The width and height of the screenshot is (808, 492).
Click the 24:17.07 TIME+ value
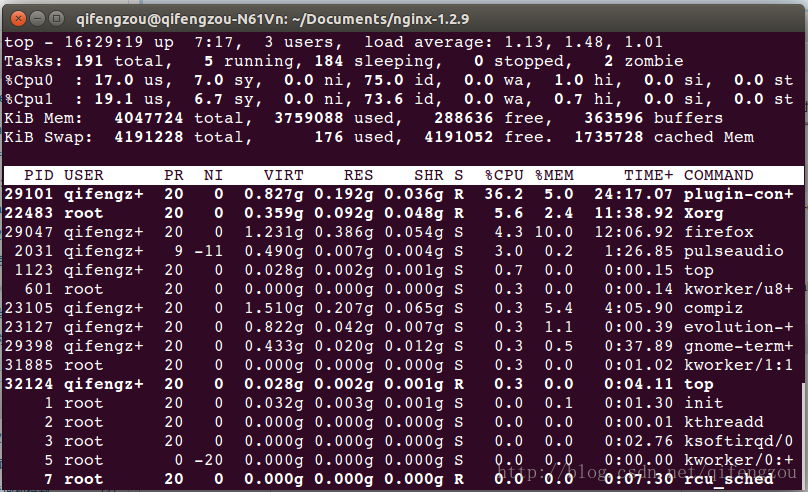(x=633, y=194)
